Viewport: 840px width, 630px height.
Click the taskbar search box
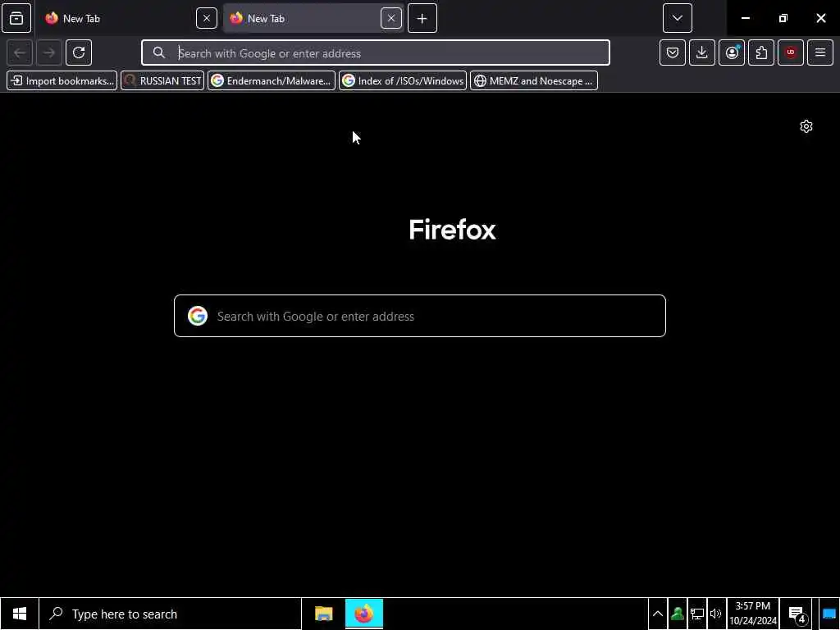[x=171, y=614]
